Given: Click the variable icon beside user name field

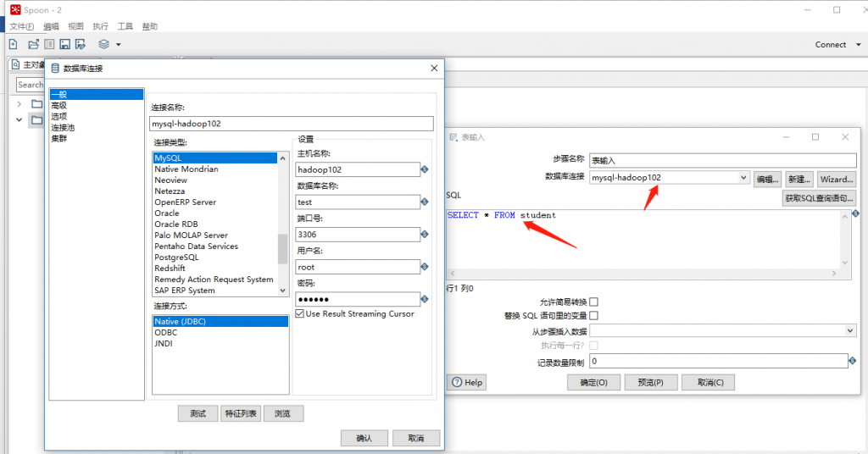Looking at the screenshot, I should point(425,267).
